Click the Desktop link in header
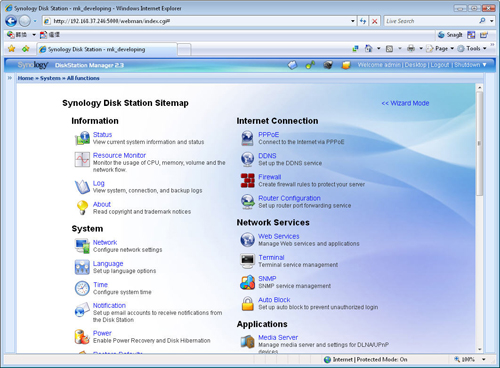 pos(415,65)
